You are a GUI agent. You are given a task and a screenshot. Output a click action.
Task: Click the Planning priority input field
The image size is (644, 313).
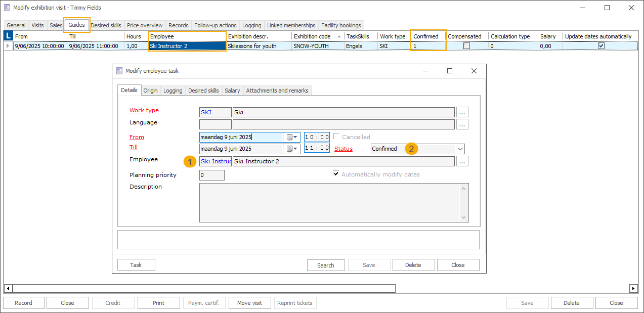click(212, 175)
